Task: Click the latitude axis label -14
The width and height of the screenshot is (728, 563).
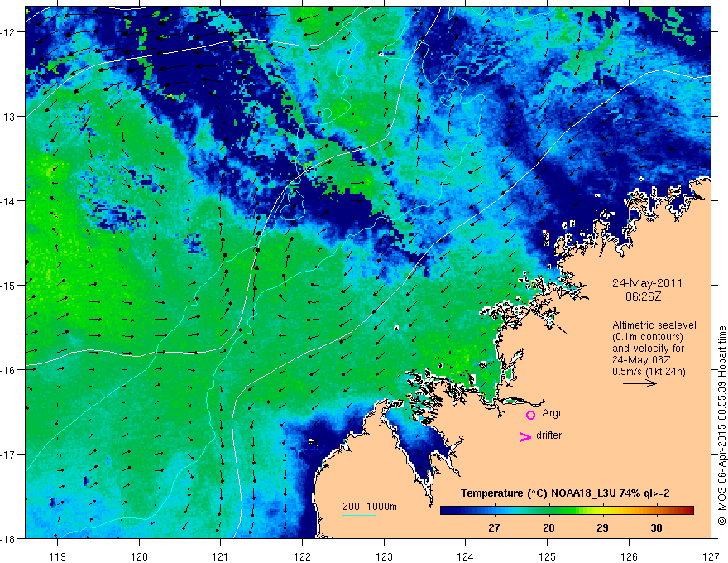Action: point(8,201)
